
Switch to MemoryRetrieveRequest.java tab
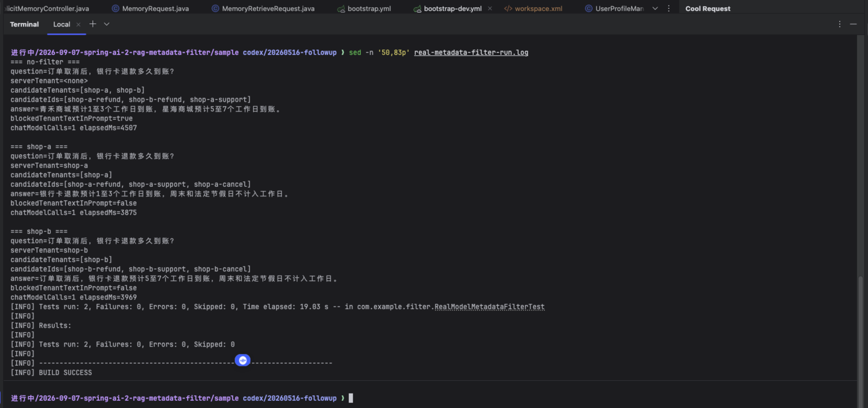268,8
